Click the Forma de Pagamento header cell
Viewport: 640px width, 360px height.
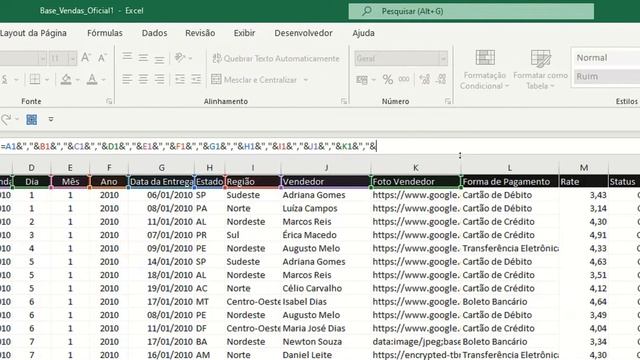coord(510,182)
